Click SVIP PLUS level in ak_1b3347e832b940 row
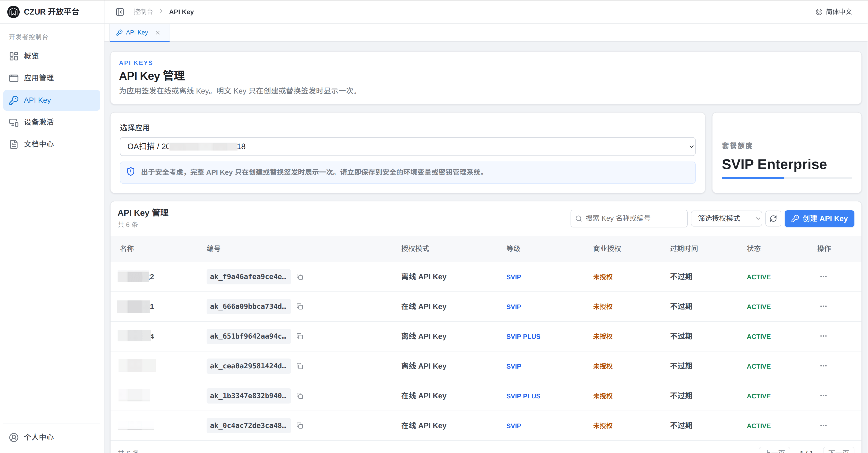 click(523, 396)
